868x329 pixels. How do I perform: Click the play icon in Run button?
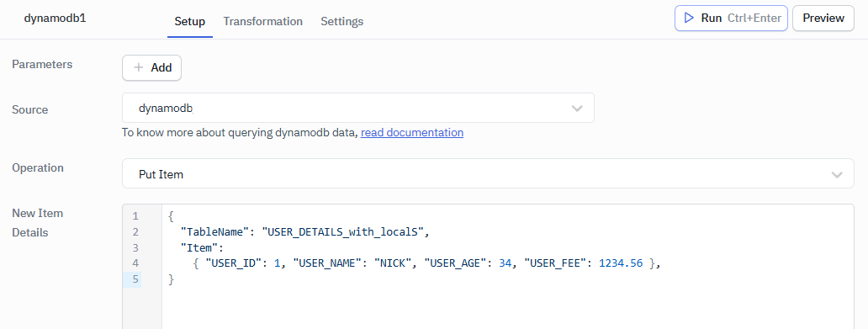pos(689,19)
